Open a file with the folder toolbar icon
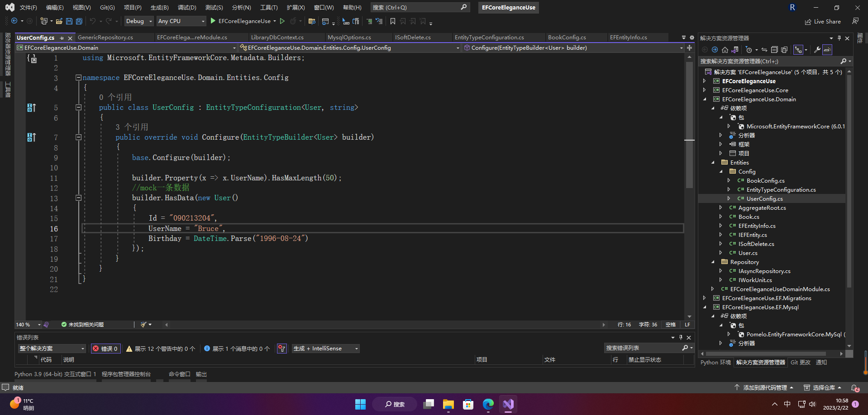 (59, 21)
